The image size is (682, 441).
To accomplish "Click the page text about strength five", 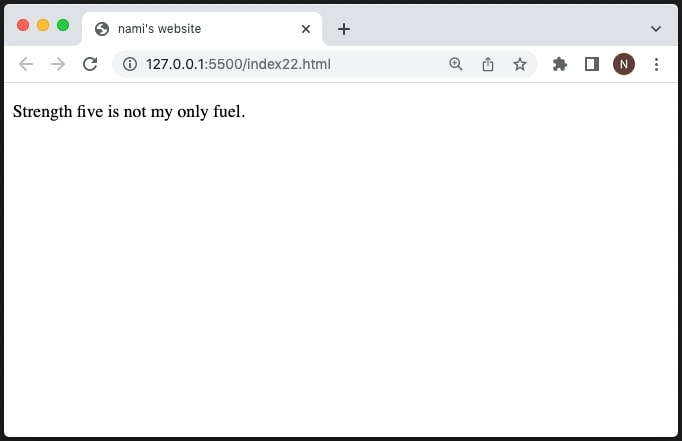I will [x=129, y=112].
